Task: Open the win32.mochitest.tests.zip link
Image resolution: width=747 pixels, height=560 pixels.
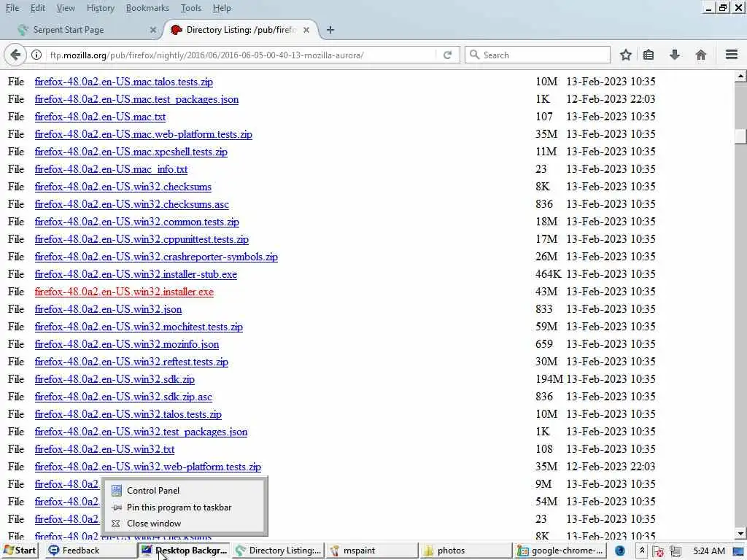Action: [x=139, y=327]
